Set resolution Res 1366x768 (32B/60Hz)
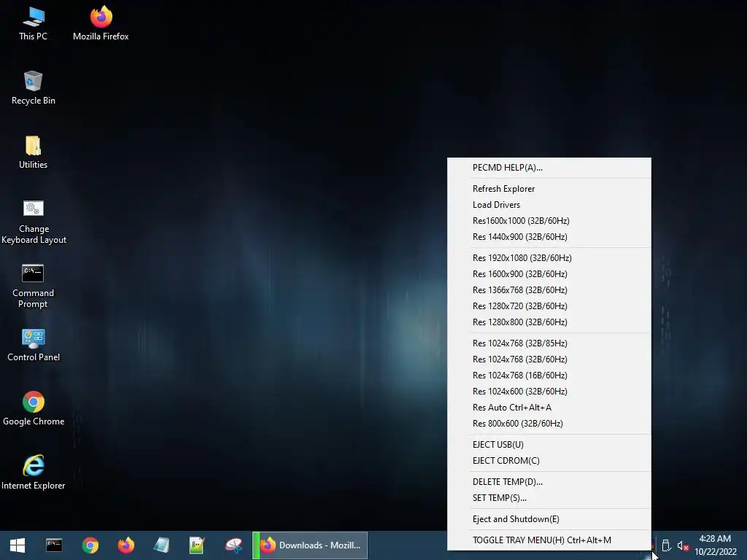Screen dimensions: 747x560 [x=549, y=290]
